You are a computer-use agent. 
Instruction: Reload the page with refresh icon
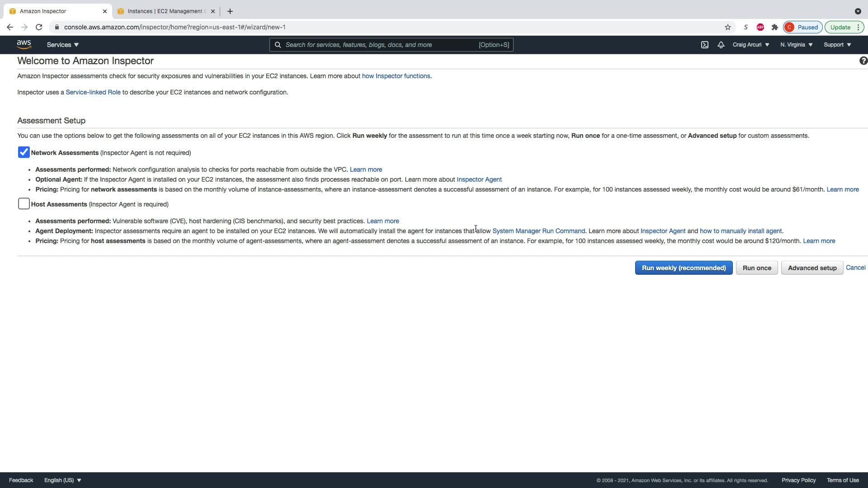coord(39,27)
